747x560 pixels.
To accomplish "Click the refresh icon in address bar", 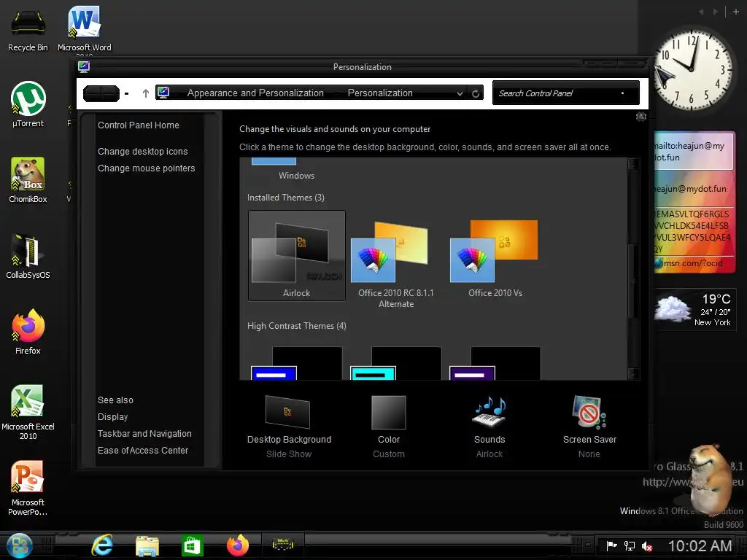I will [x=476, y=93].
